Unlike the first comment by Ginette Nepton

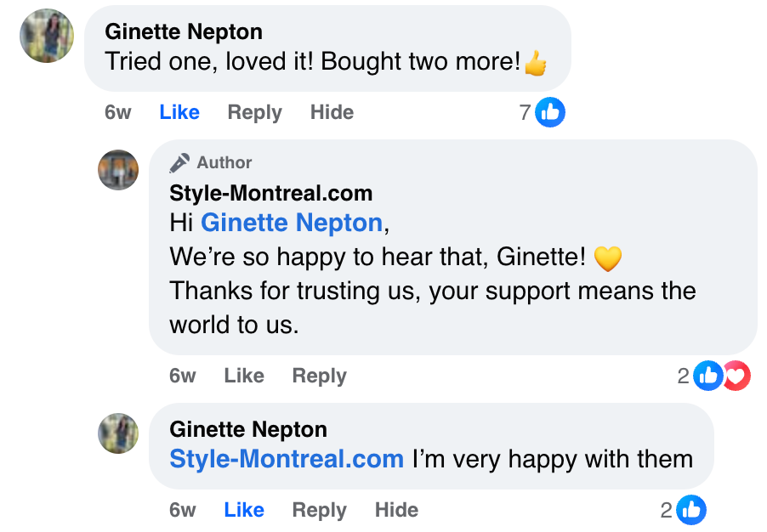coord(179,112)
